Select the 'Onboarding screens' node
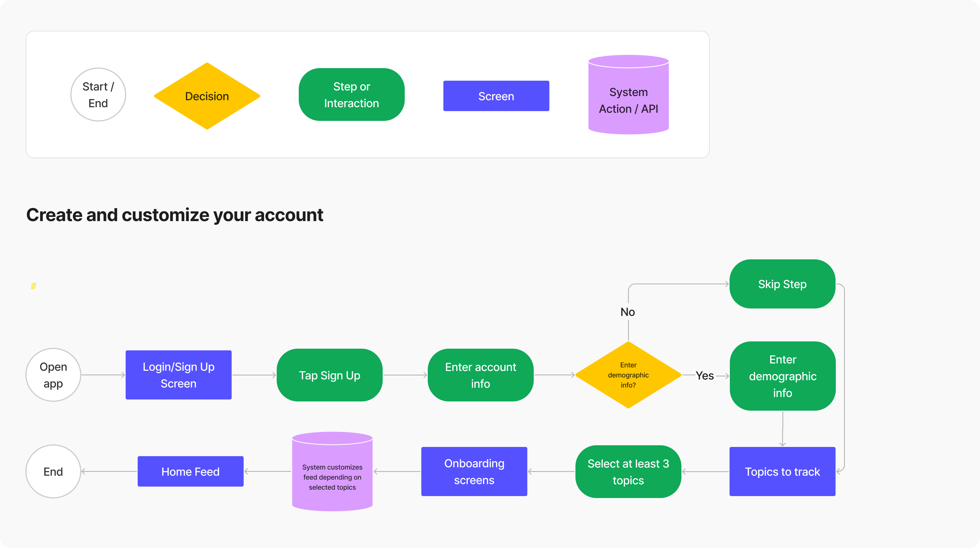Viewport: 980px width, 548px height. (x=474, y=472)
